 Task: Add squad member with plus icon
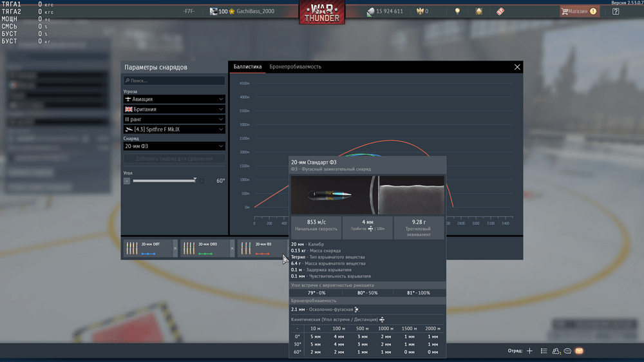click(x=529, y=351)
